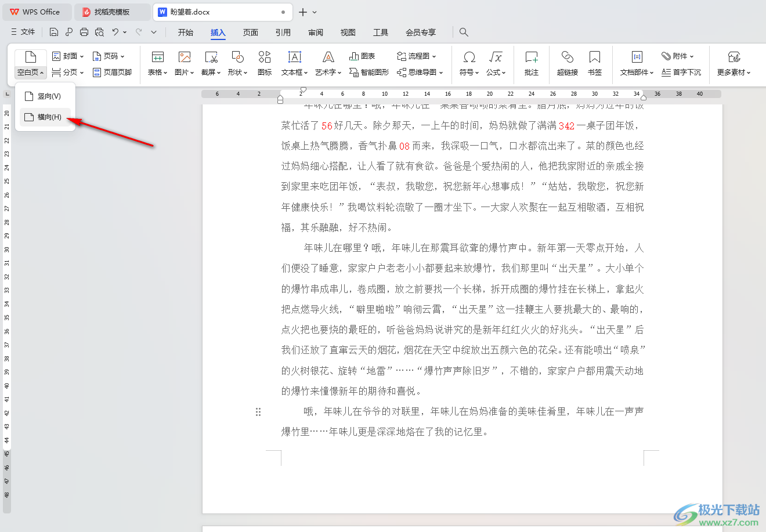The image size is (766, 532).
Task: Click the new tab plus button
Action: coord(302,12)
